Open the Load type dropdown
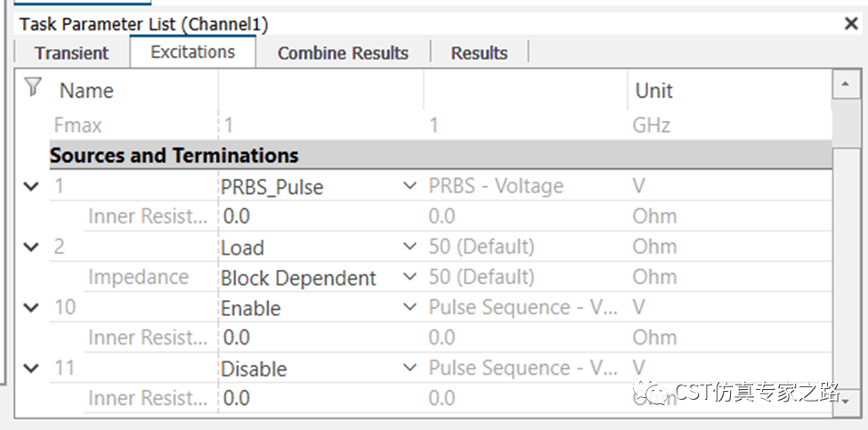This screenshot has width=868, height=430. pyautogui.click(x=410, y=247)
